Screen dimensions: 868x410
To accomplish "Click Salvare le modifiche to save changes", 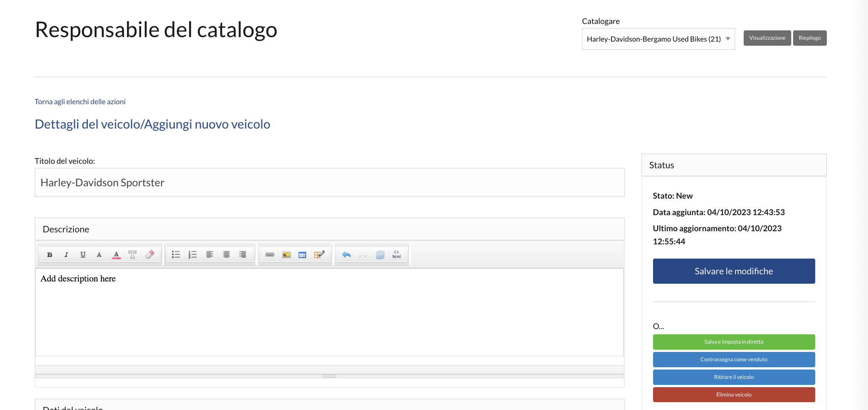I will 734,271.
